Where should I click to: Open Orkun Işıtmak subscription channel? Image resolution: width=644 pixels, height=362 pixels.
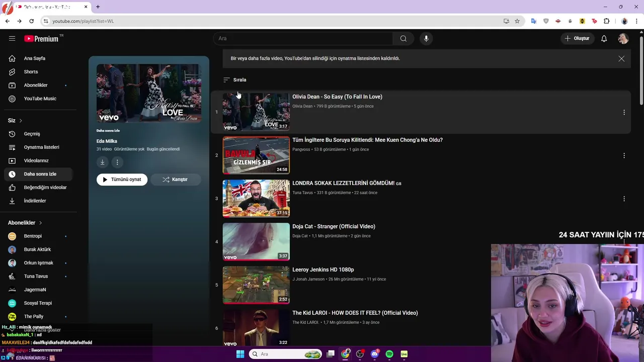(x=38, y=263)
